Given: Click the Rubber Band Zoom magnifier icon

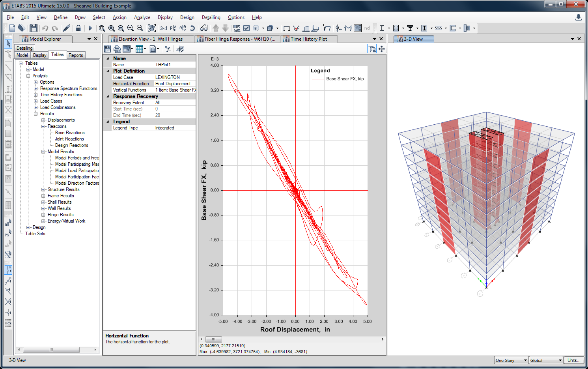Looking at the screenshot, I should (102, 28).
